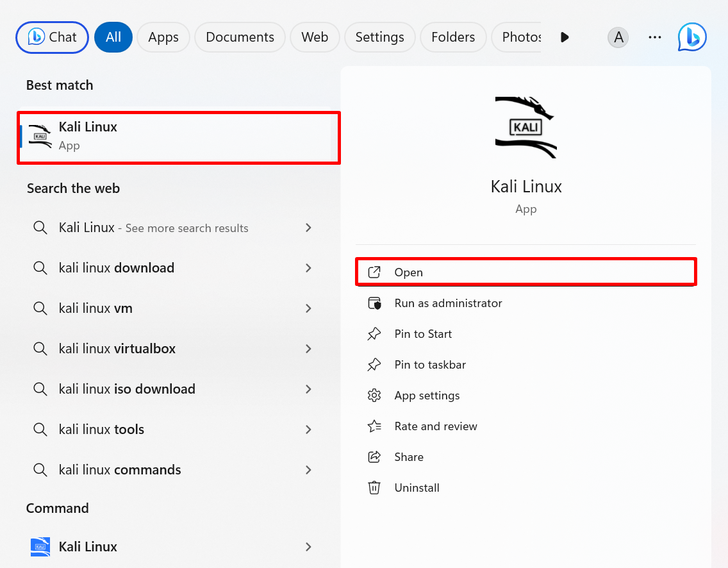Image resolution: width=728 pixels, height=568 pixels.
Task: Select Rate and review for Kali Linux
Action: [x=436, y=426]
